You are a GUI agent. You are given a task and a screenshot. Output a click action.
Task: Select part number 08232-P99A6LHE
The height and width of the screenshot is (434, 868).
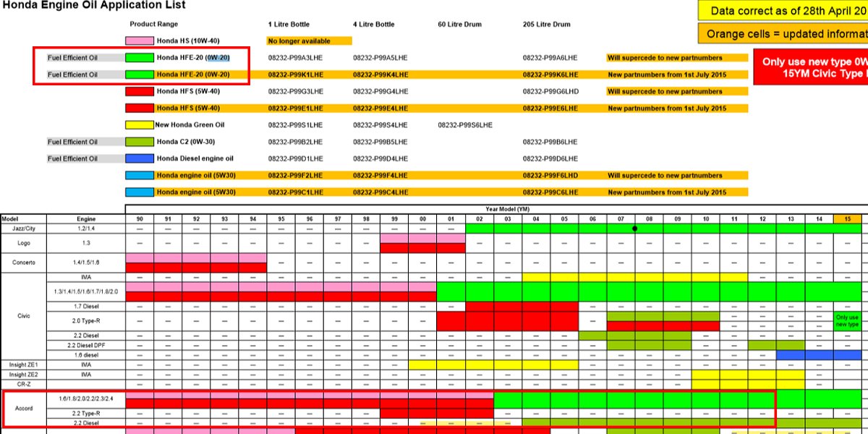[550, 58]
